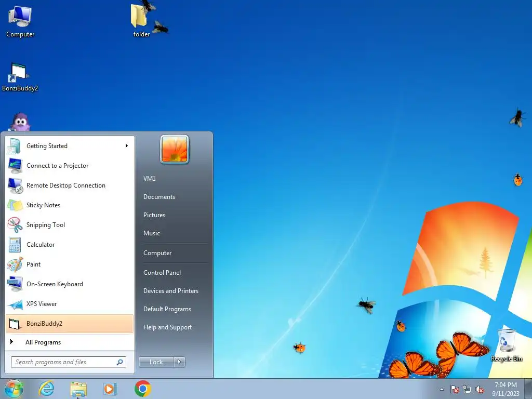Open Internet Explorer from taskbar
532x399 pixels.
pos(46,389)
